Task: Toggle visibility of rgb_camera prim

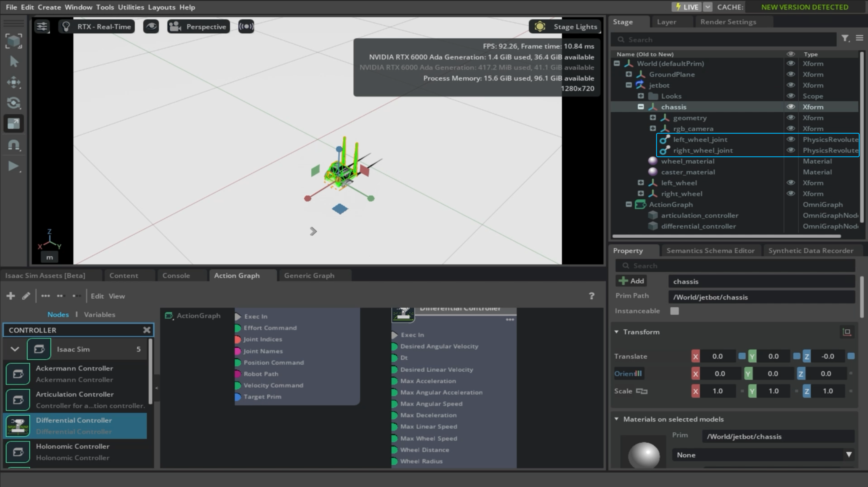Action: click(791, 128)
